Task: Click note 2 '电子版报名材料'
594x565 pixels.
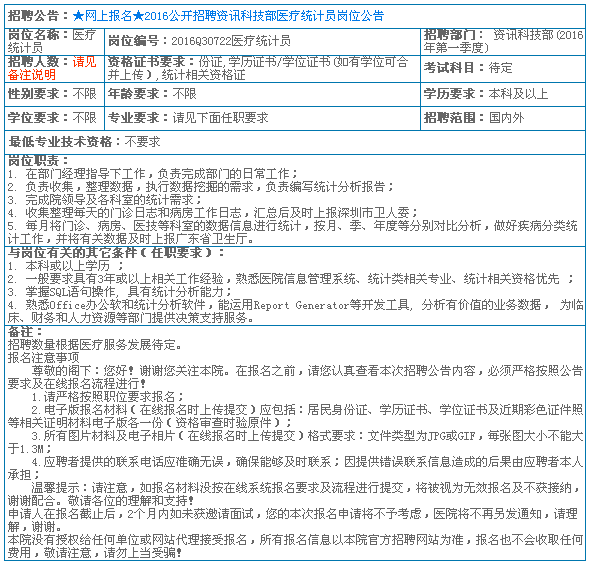Action: [295, 416]
